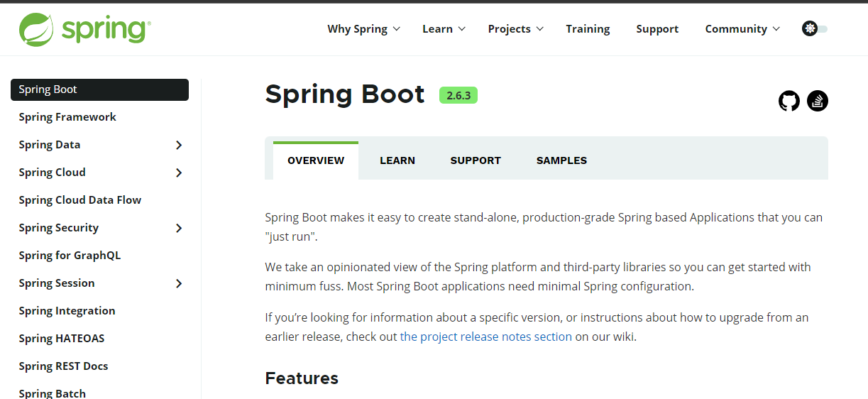Screen dimensions: 868x399
Task: Open the Why Spring dropdown menu
Action: [364, 29]
